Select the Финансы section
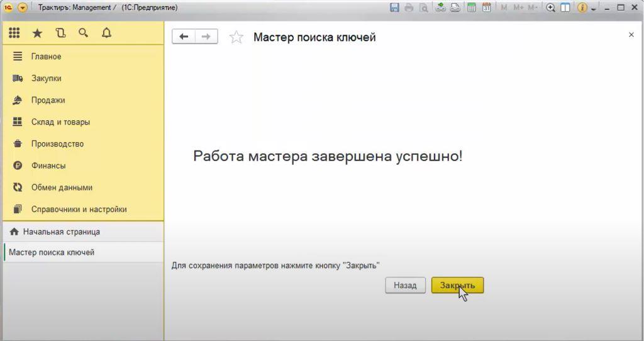This screenshot has width=644, height=341. (48, 165)
